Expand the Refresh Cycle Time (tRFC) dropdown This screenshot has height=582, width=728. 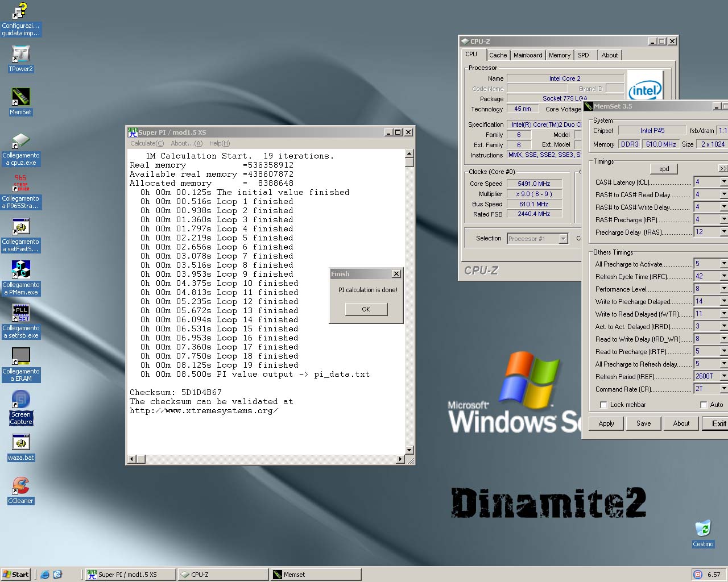pos(723,276)
